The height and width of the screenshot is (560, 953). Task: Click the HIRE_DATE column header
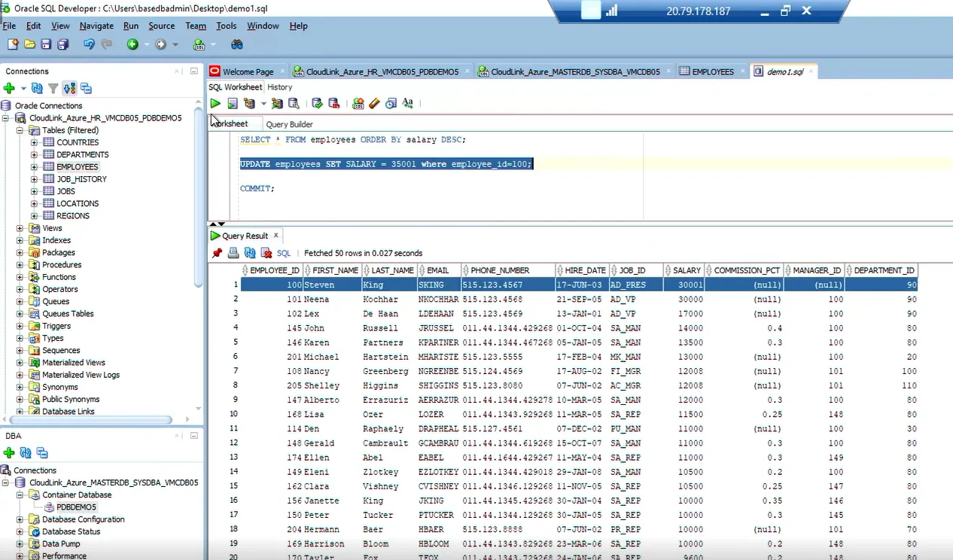click(582, 270)
